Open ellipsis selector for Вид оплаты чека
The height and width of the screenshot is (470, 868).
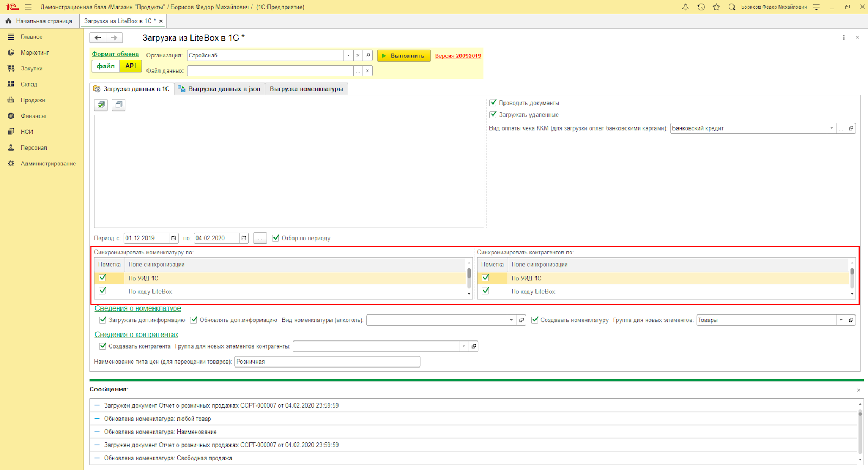pyautogui.click(x=841, y=128)
